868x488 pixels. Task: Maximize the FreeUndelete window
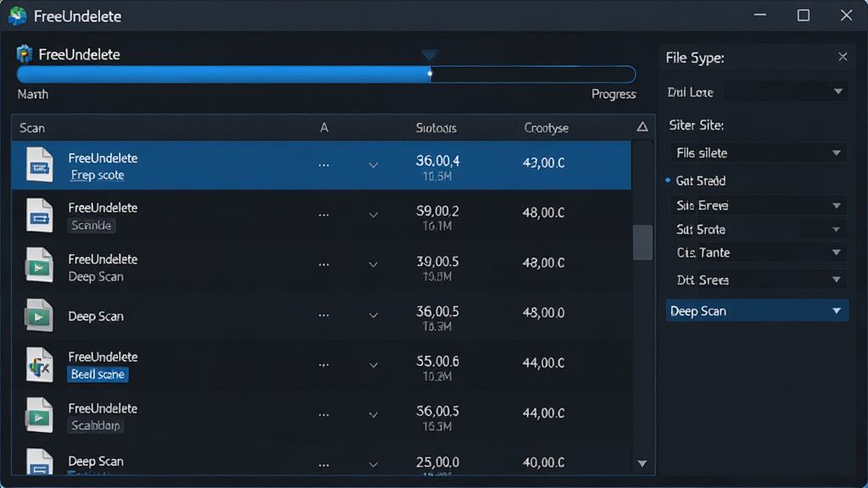click(x=804, y=15)
